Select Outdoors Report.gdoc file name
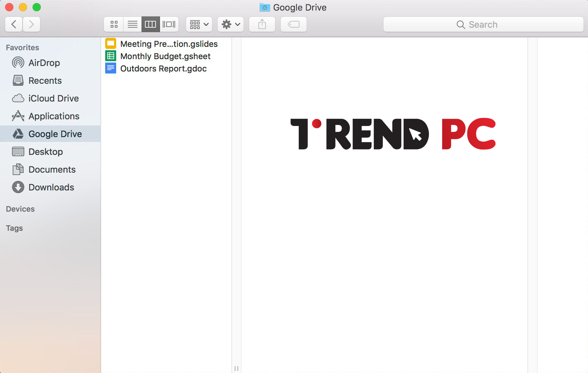Screen dimensions: 588x373 click(163, 68)
